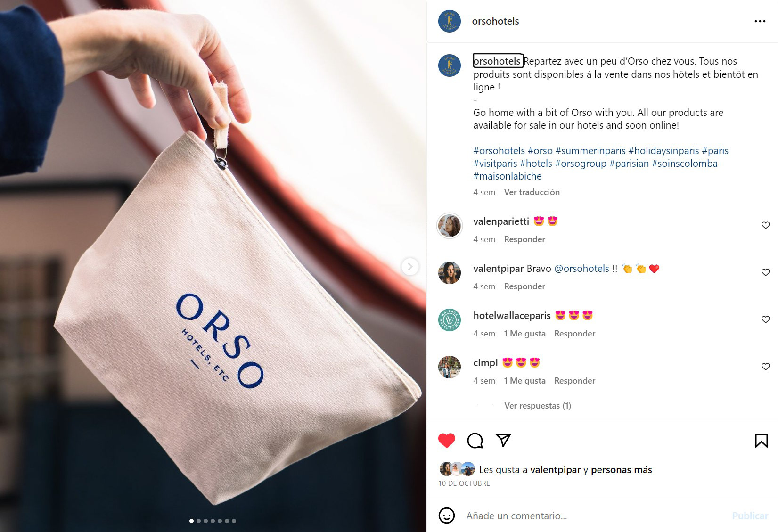Save post with the bookmark icon
The image size is (778, 532).
point(761,441)
